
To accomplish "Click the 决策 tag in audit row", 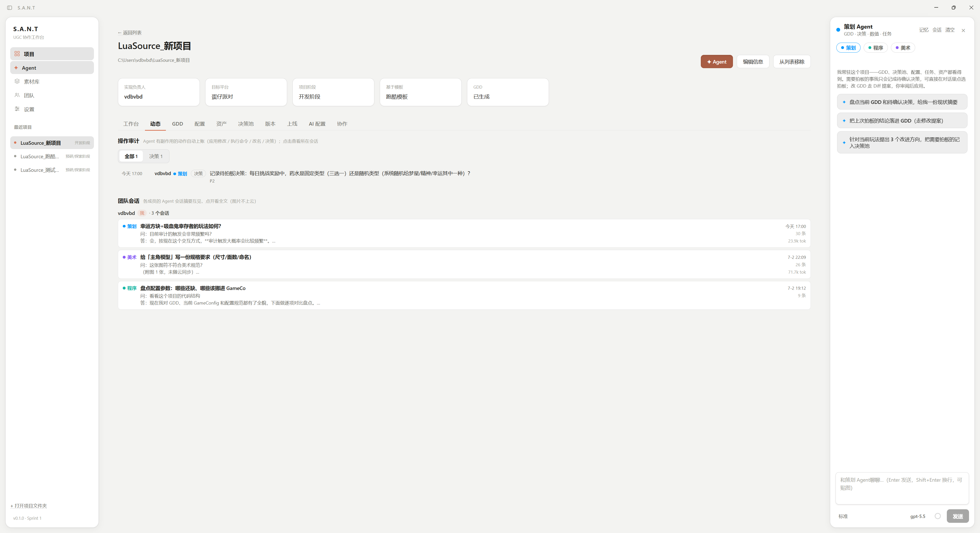I will click(198, 174).
